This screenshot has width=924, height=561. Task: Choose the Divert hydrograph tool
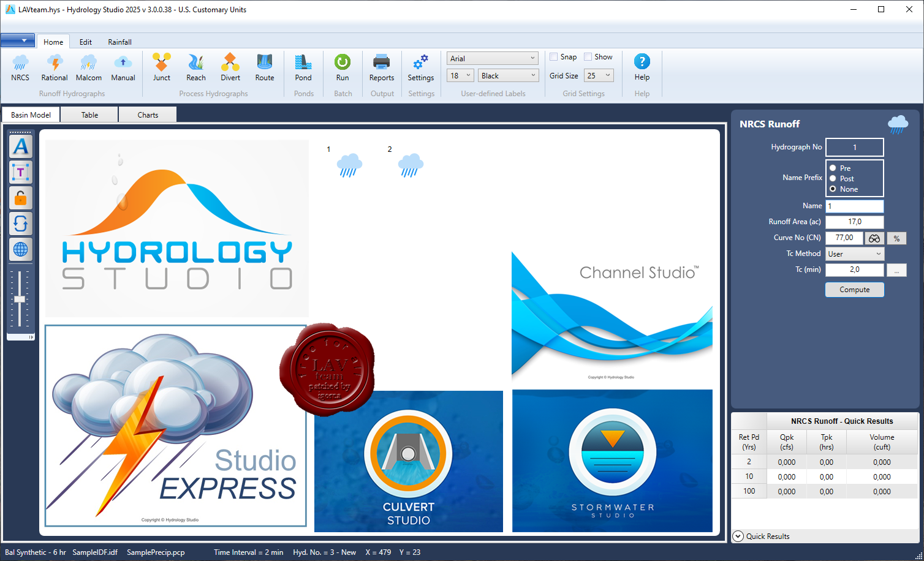(x=230, y=67)
